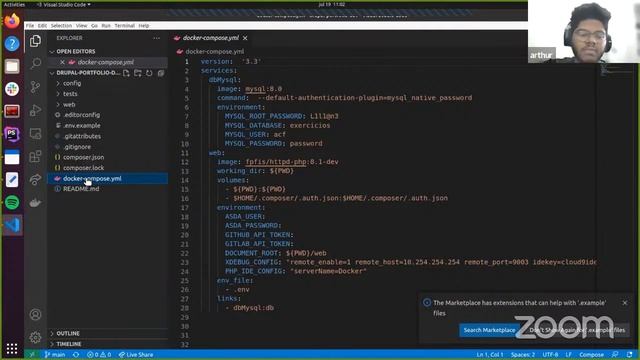Open the Selection menu

61,26
